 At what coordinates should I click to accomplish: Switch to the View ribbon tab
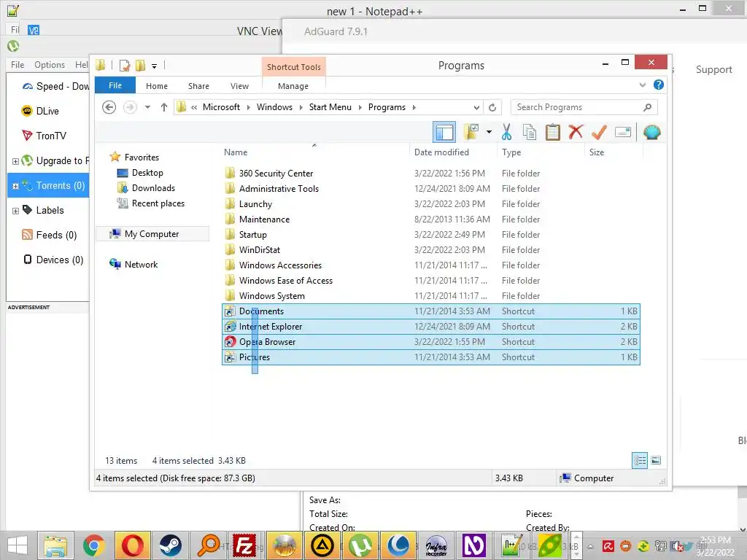click(239, 86)
